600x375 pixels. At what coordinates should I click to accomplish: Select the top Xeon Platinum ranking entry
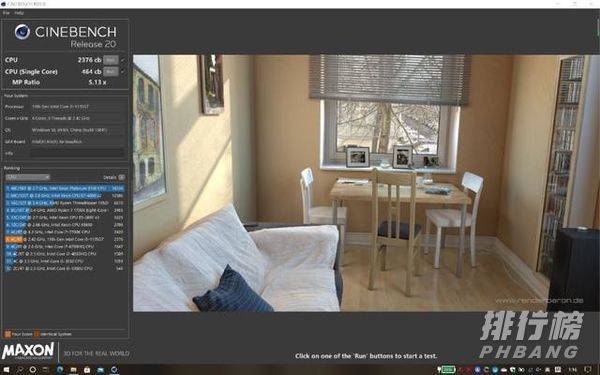65,188
